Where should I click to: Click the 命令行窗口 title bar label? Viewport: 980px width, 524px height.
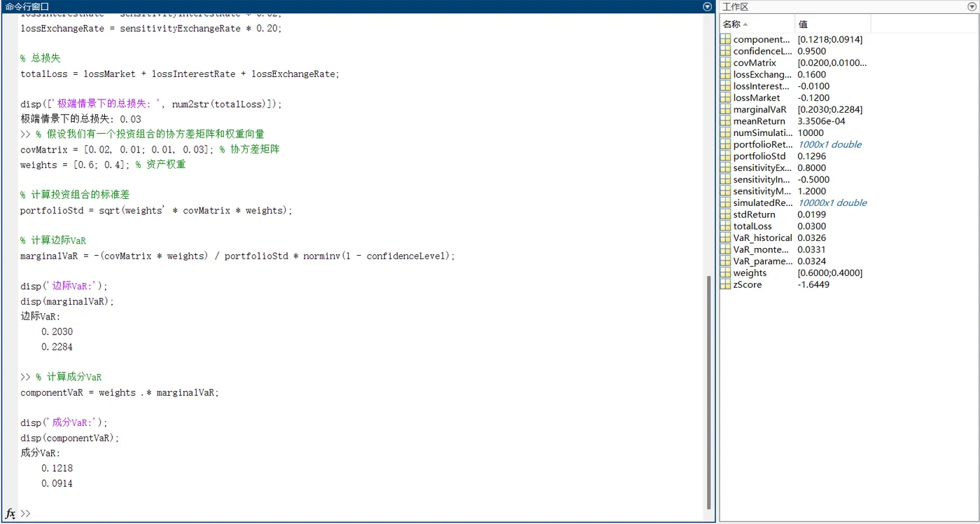[x=27, y=6]
